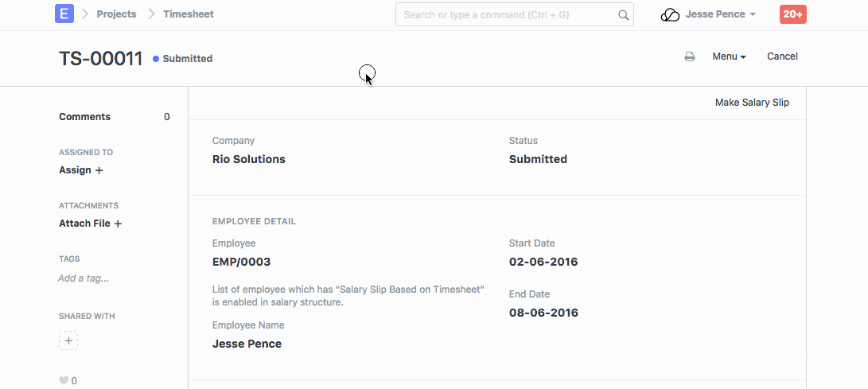Click the ERPNext home logo icon
Image resolution: width=868 pixels, height=389 pixels.
click(x=64, y=14)
